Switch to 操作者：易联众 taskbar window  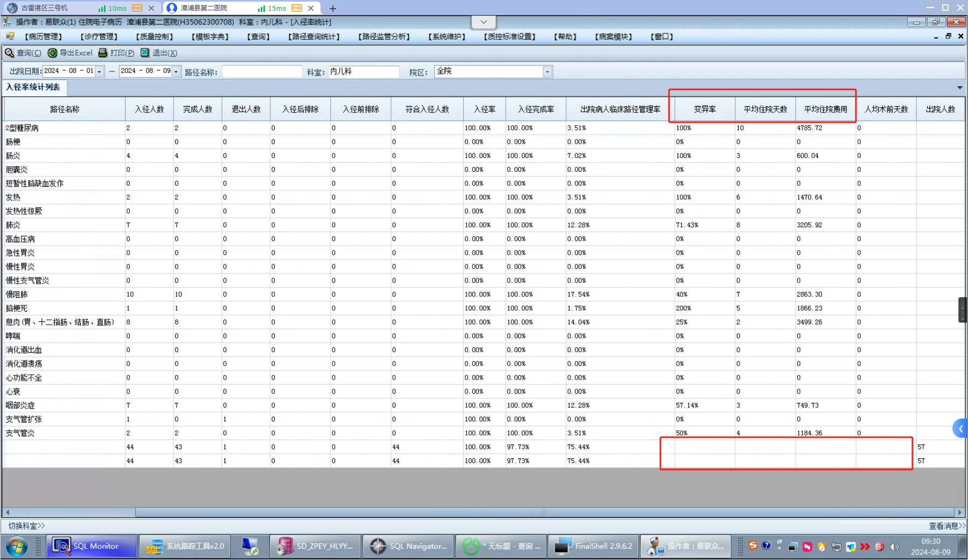point(687,546)
